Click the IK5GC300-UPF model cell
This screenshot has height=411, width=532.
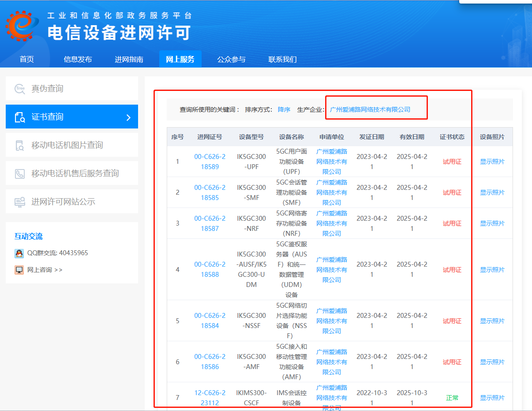[x=251, y=162]
